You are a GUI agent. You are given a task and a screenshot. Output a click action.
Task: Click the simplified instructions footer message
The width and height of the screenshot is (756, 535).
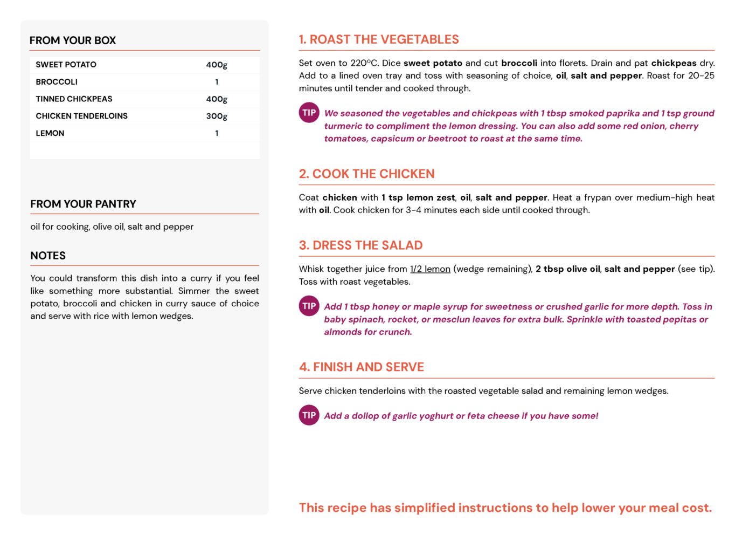[x=505, y=507]
